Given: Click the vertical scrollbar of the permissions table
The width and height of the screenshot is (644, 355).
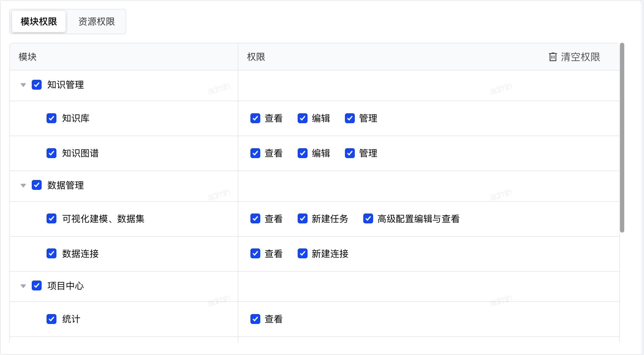Looking at the screenshot, I should coord(622,138).
